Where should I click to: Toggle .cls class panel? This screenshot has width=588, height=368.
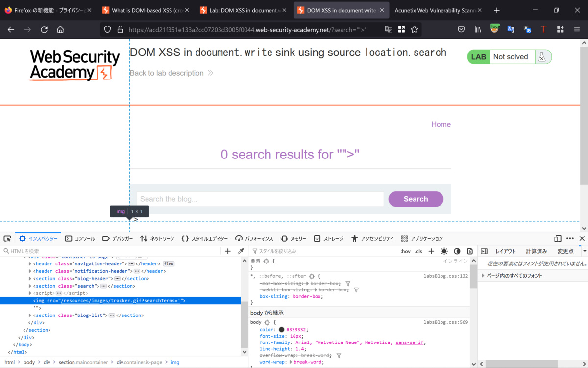tap(418, 251)
